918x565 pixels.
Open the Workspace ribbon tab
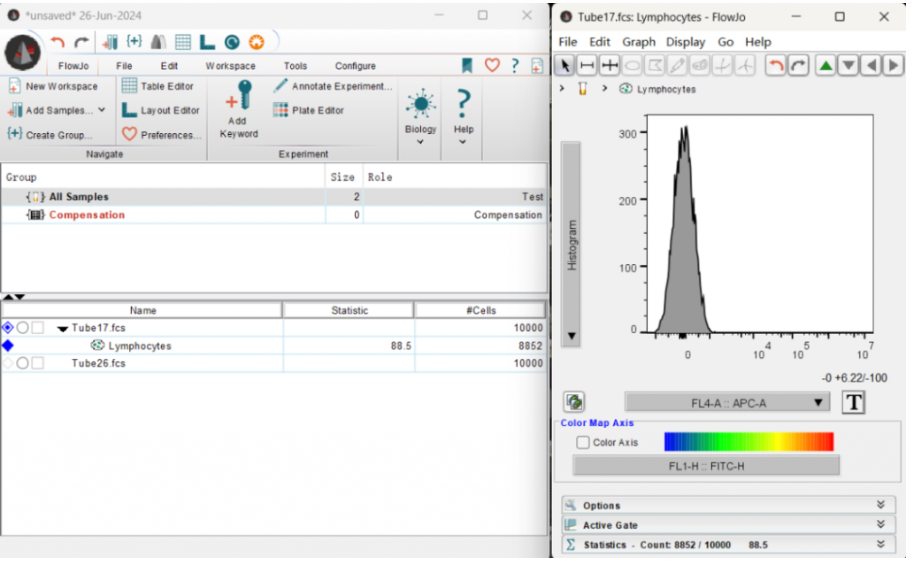[x=230, y=66]
